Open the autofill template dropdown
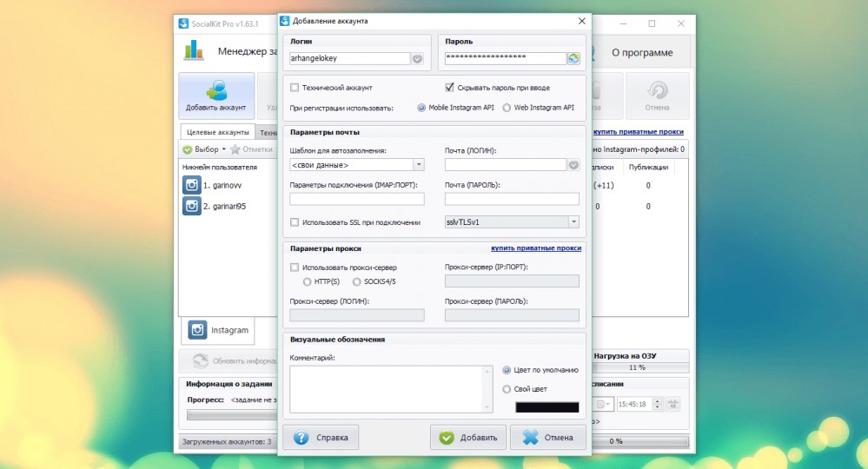 pyautogui.click(x=419, y=165)
